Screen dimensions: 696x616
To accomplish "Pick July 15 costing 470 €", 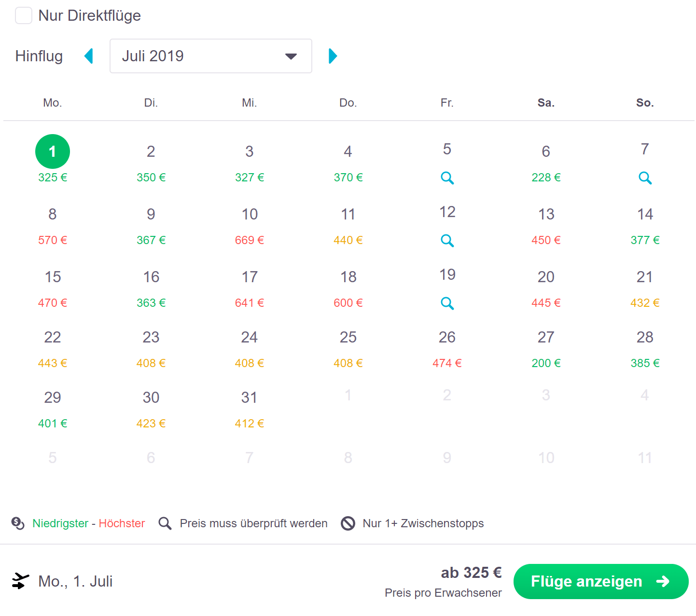I will (x=53, y=288).
